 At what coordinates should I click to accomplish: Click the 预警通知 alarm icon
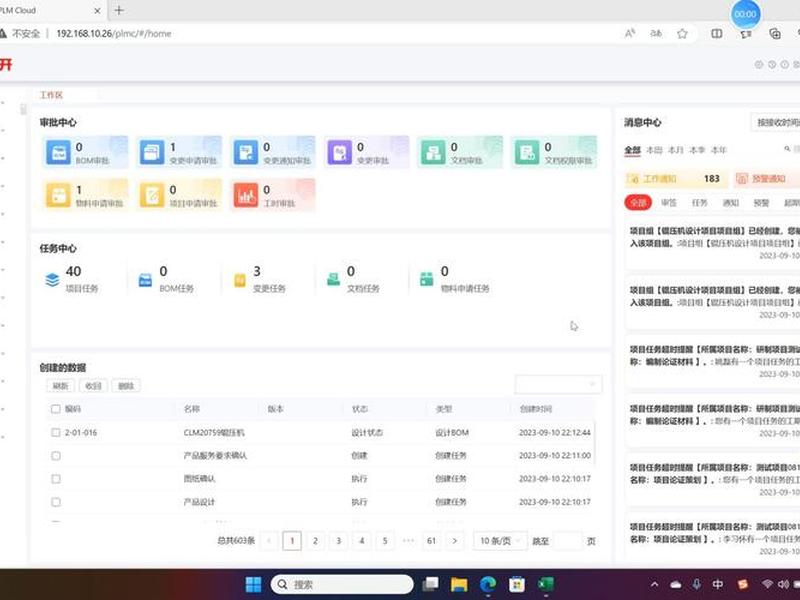742,179
